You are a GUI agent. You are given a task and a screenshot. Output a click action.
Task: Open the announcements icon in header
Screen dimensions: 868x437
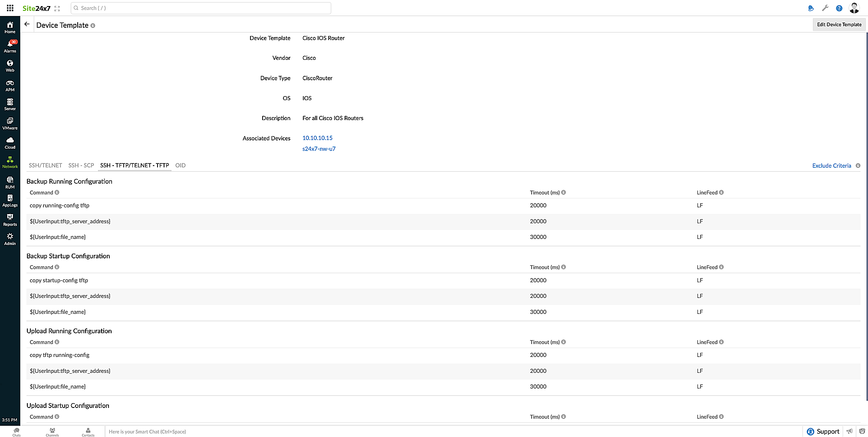811,8
